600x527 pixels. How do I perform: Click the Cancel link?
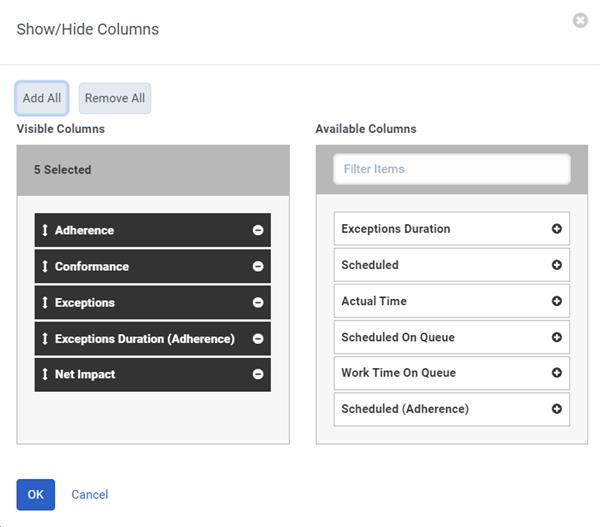[90, 494]
